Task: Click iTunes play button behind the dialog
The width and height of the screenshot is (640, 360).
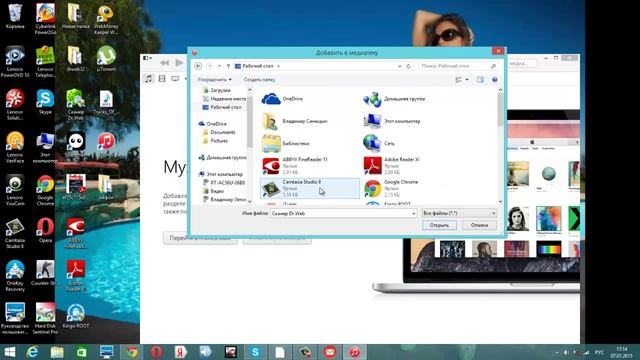Action: [179, 63]
